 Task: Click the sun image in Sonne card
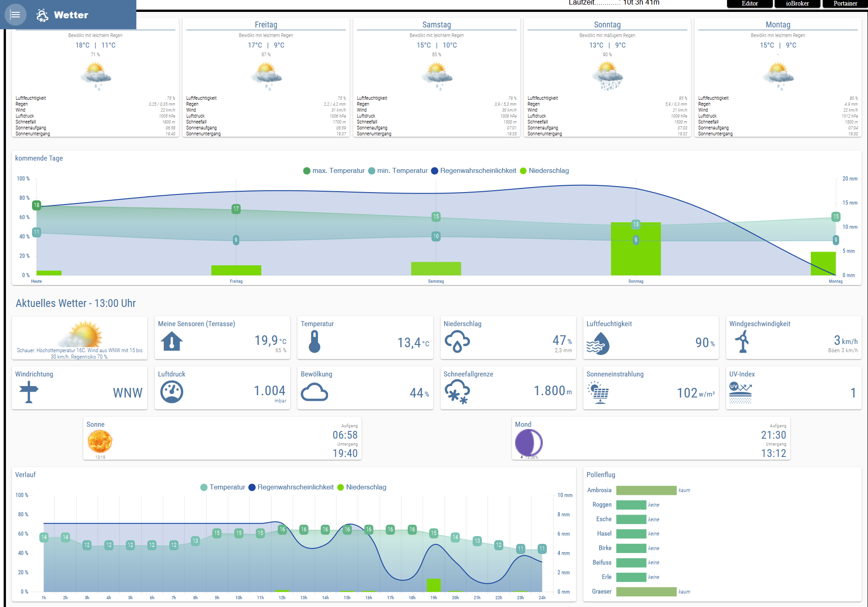[100, 441]
